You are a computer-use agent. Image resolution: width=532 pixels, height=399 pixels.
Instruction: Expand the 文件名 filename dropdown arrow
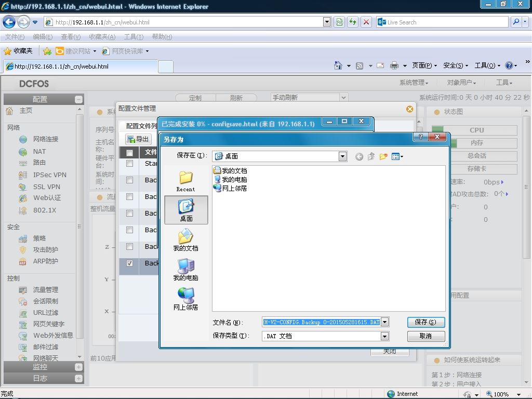click(385, 322)
